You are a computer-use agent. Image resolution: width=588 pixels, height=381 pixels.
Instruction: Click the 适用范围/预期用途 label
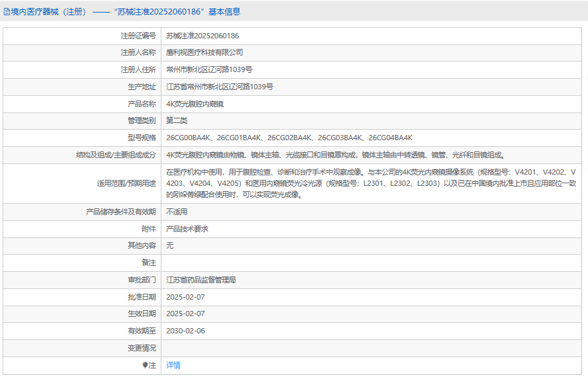(x=126, y=183)
